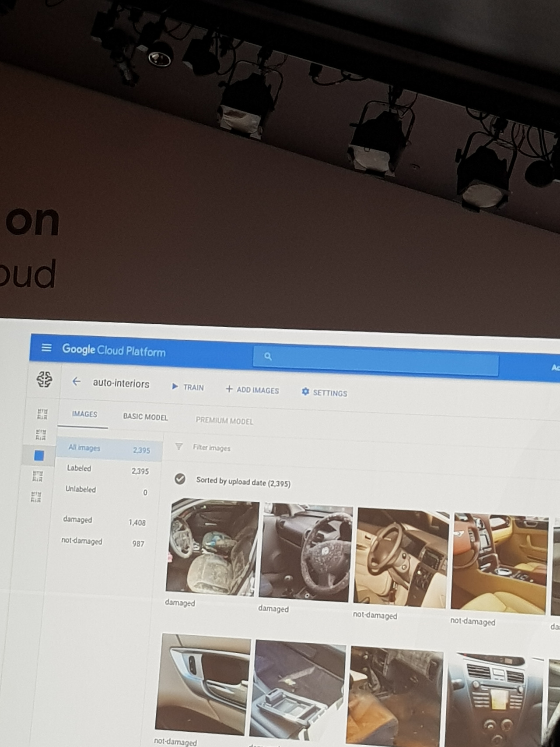
Task: Click the topmost sidebar icon below the brain logo
Action: [42, 414]
